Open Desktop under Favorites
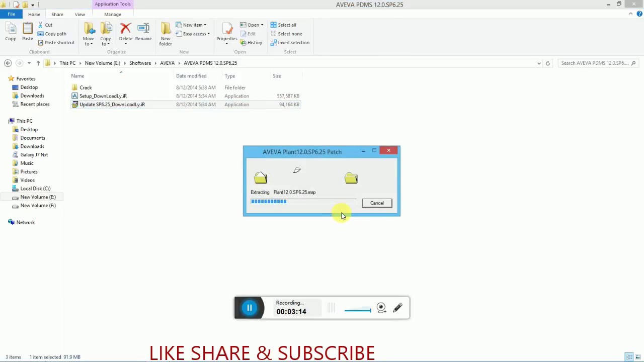Screen dimensions: 644x362 coord(29,87)
